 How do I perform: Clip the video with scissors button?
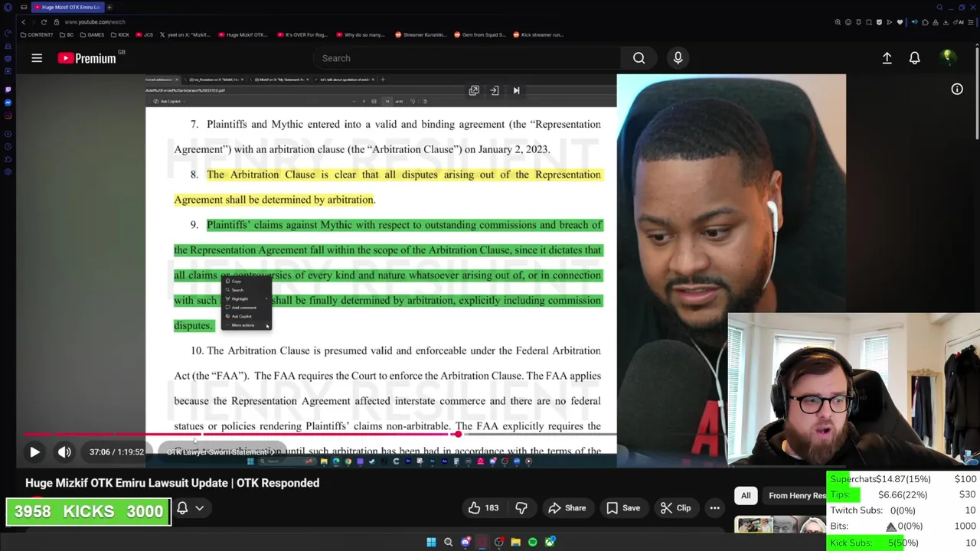click(x=676, y=508)
